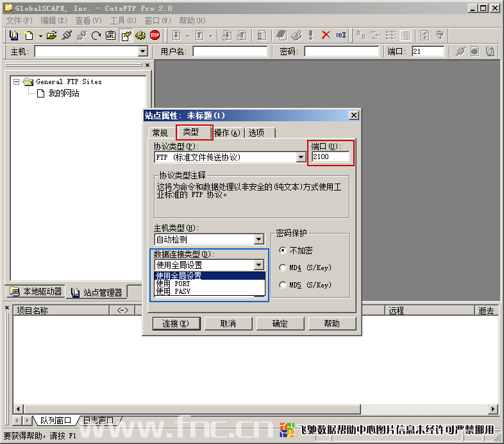Choose 使用 PORT from the list

click(210, 284)
